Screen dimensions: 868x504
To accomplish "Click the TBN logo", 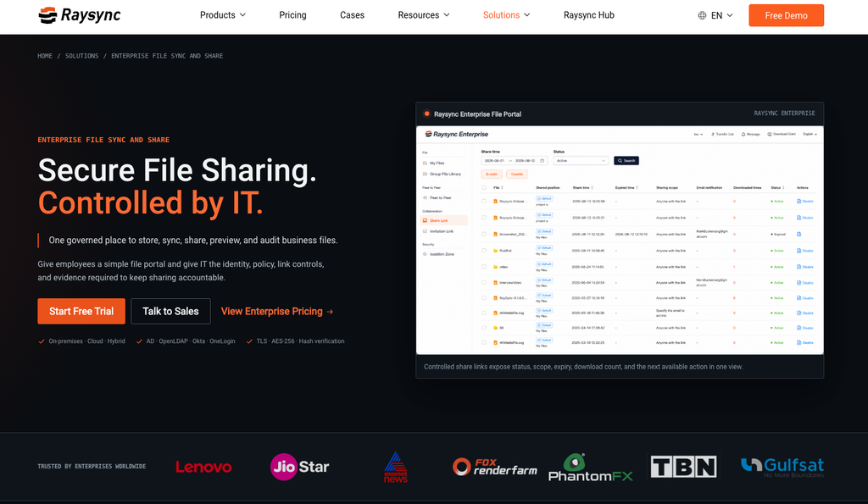I will (x=684, y=467).
